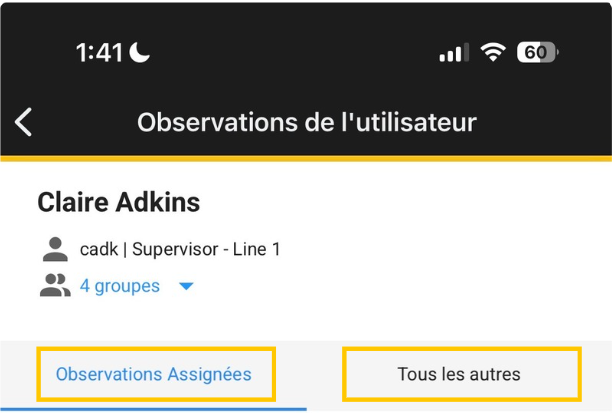
Task: Click the single user silhouette icon
Action: pos(55,249)
